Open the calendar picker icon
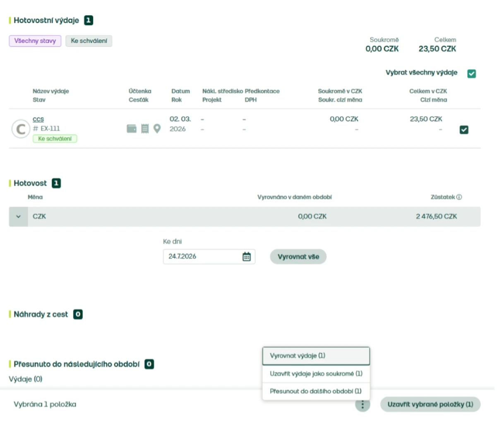This screenshot has height=429, width=504. (x=247, y=257)
